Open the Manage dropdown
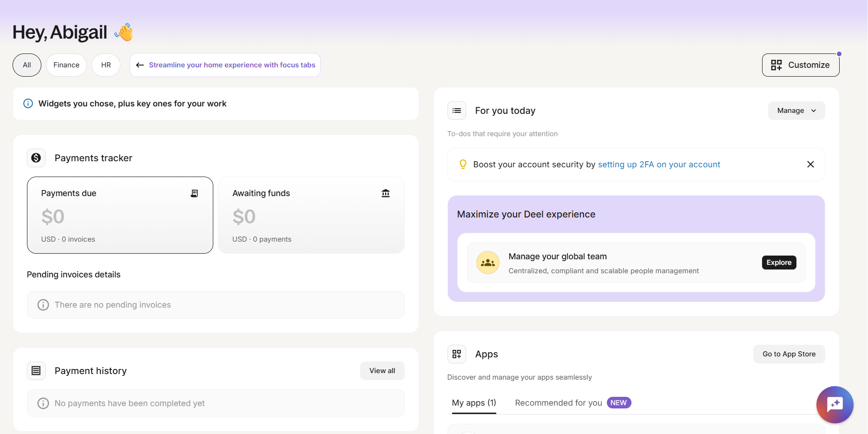 click(796, 111)
